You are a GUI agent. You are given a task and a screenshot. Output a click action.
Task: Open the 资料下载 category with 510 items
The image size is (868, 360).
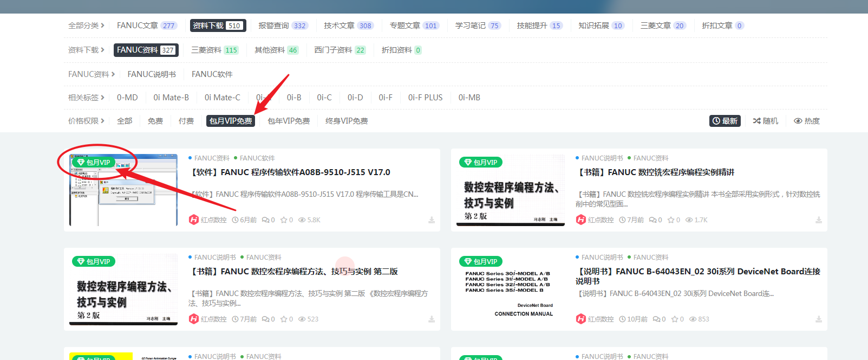(218, 25)
